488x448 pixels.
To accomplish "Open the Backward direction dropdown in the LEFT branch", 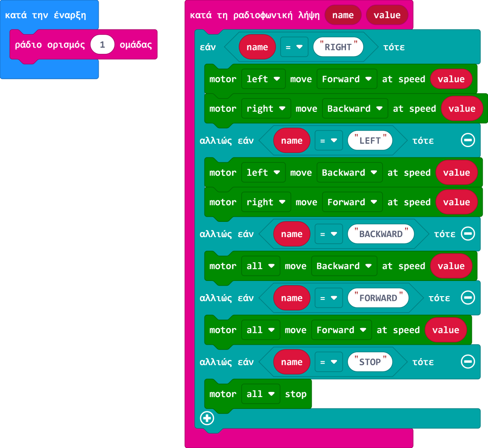I will 349,172.
